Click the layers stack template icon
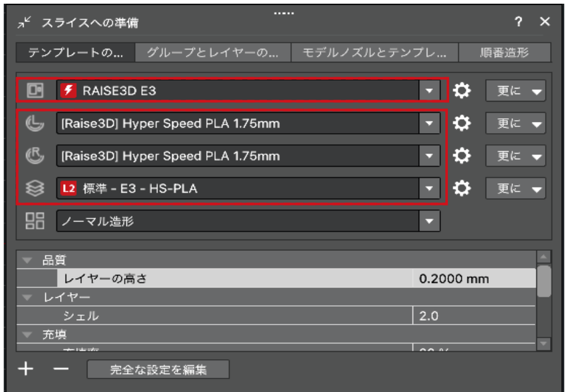Image resolution: width=568 pixels, height=392 pixels. [x=35, y=188]
